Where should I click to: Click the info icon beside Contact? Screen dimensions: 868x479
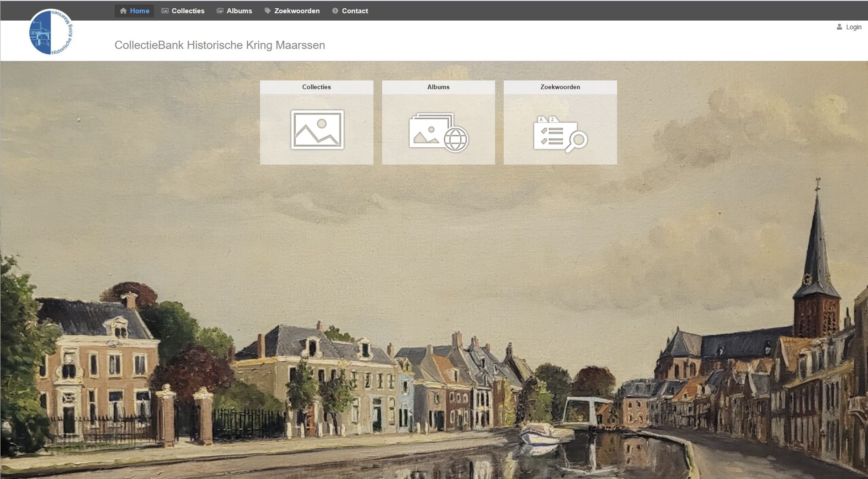[335, 11]
